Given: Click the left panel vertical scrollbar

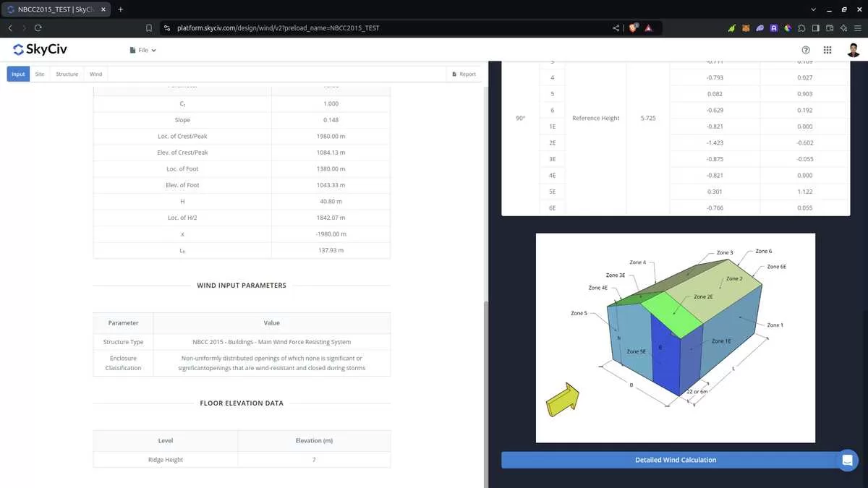Looking at the screenshot, I should [x=486, y=361].
